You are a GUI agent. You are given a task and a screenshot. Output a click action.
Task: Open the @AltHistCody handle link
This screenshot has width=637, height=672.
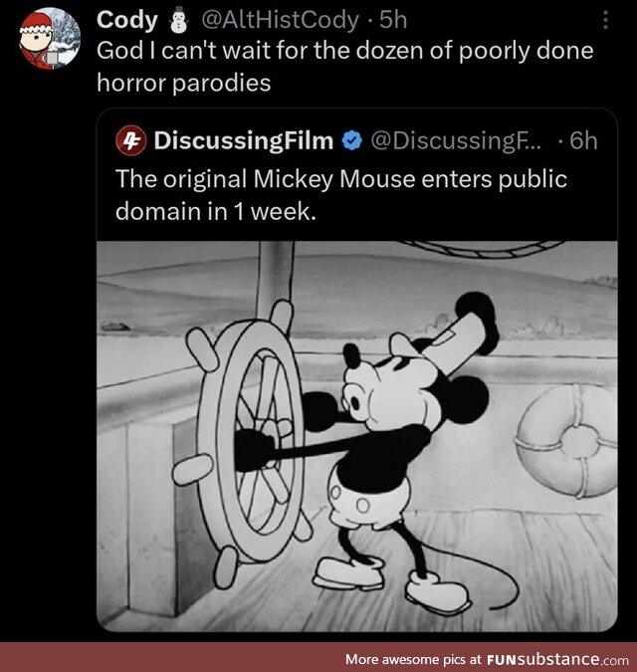280,20
